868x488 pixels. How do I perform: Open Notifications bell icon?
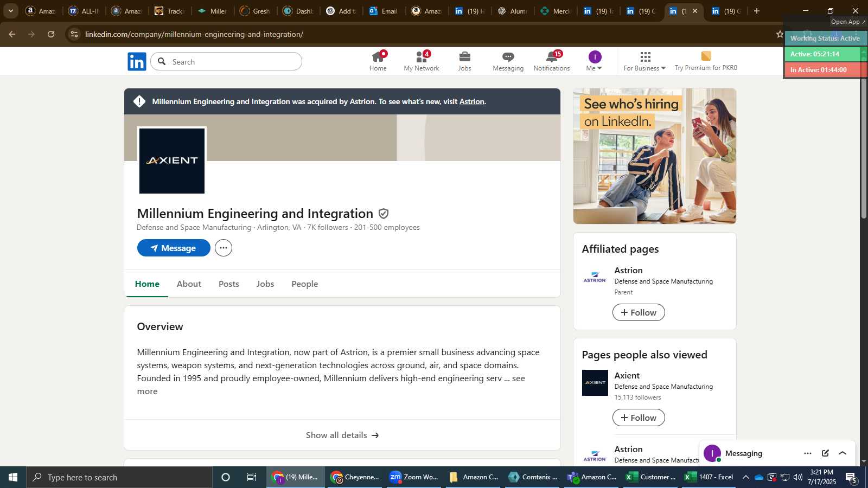(552, 61)
